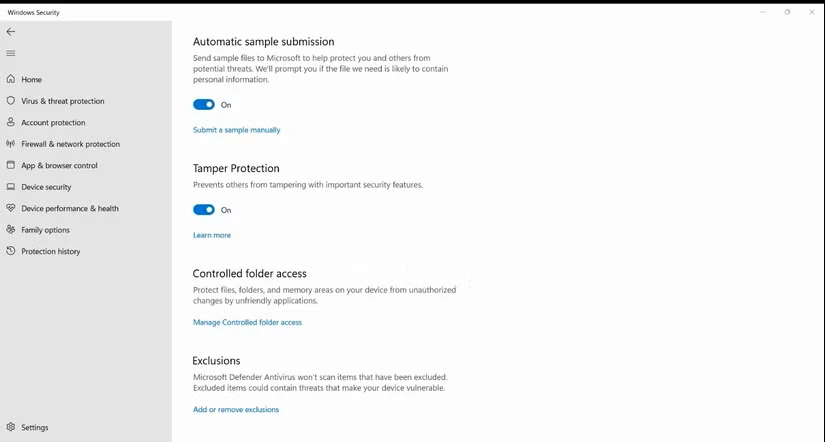Open the hamburger navigation menu icon

click(x=11, y=53)
